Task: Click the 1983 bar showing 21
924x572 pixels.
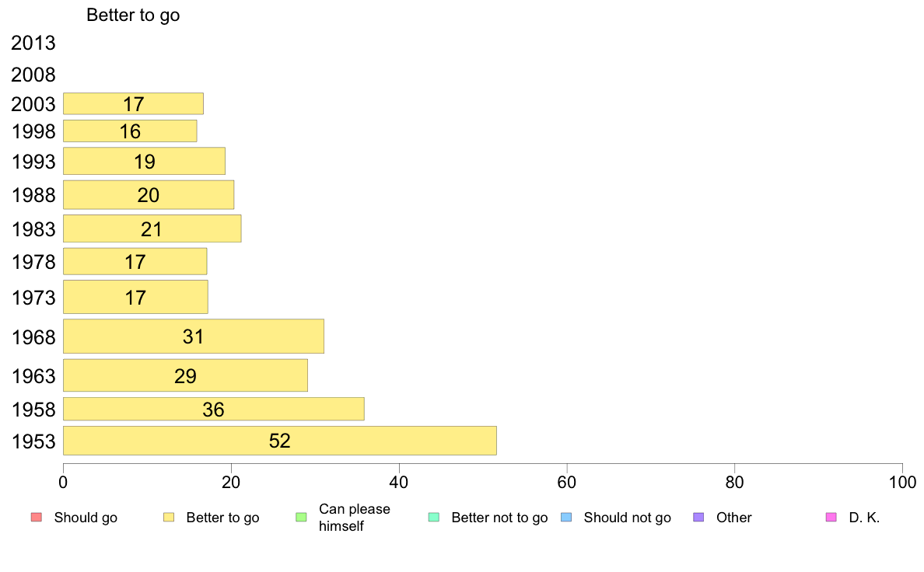Action: (x=152, y=229)
